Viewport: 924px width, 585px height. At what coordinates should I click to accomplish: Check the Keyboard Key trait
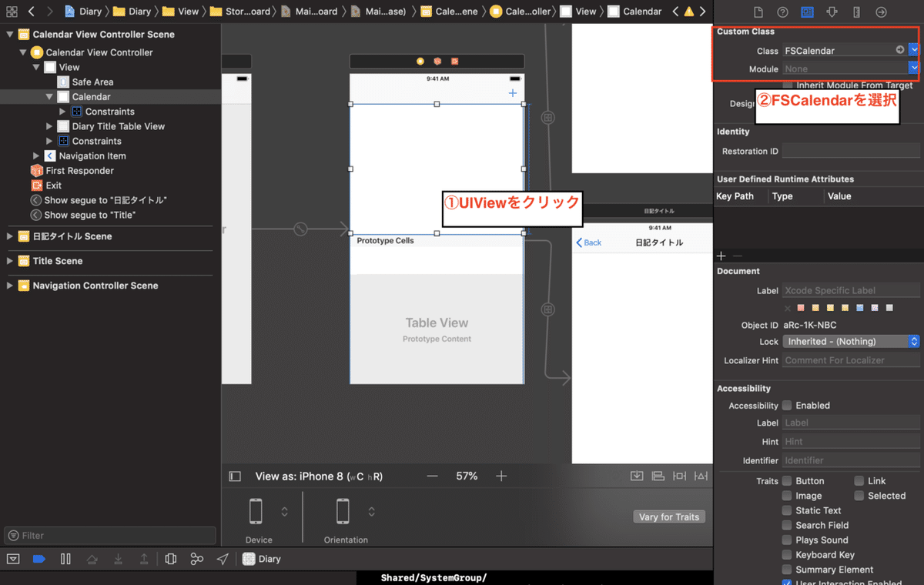coord(787,554)
